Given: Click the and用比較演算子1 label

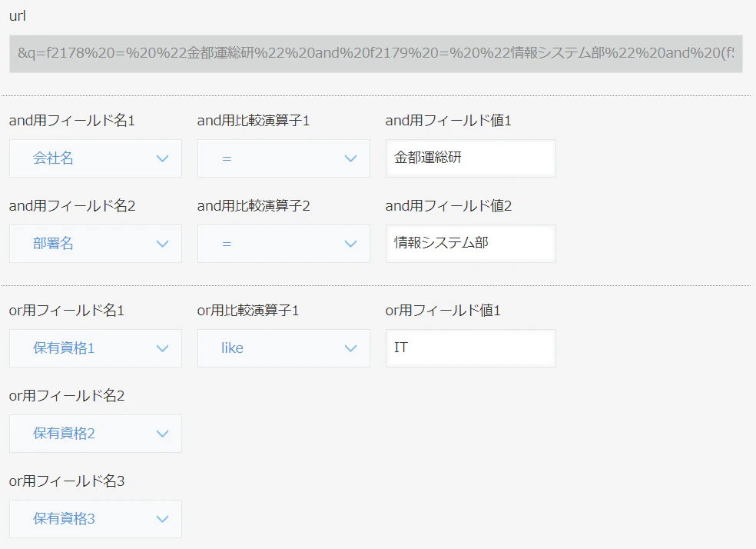Looking at the screenshot, I should 253,120.
